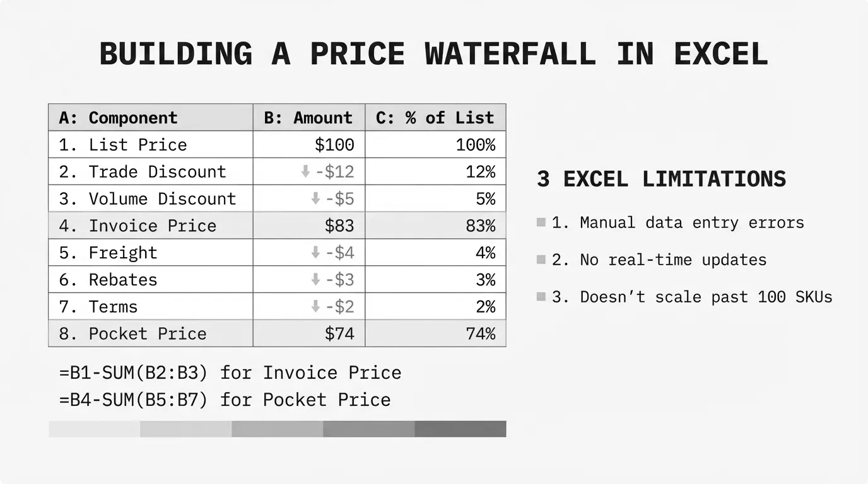The image size is (868, 484).
Task: Click the bullet square before No real-time updates
Action: click(541, 259)
